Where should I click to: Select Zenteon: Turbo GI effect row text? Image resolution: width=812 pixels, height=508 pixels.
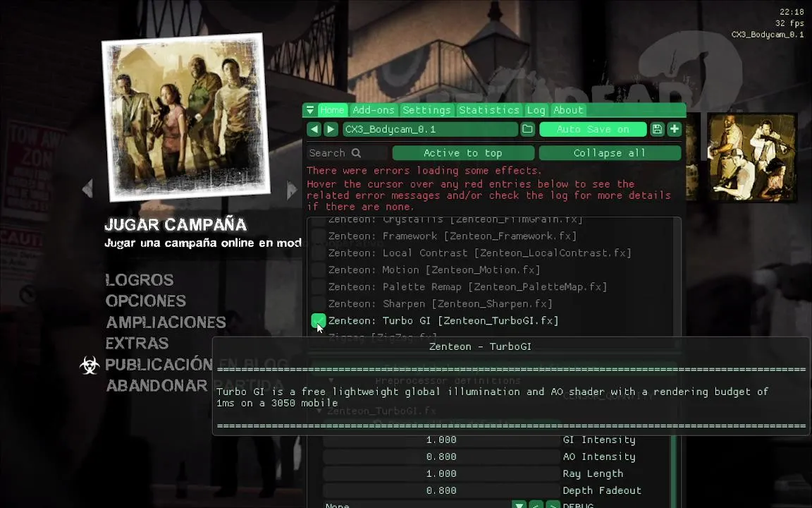point(443,321)
